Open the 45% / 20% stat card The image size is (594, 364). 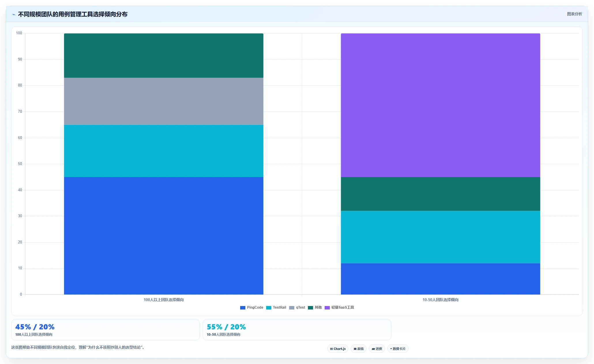click(105, 330)
